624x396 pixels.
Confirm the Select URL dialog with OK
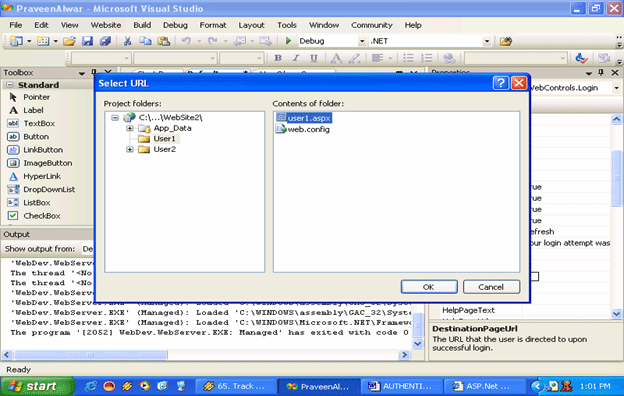tap(429, 287)
